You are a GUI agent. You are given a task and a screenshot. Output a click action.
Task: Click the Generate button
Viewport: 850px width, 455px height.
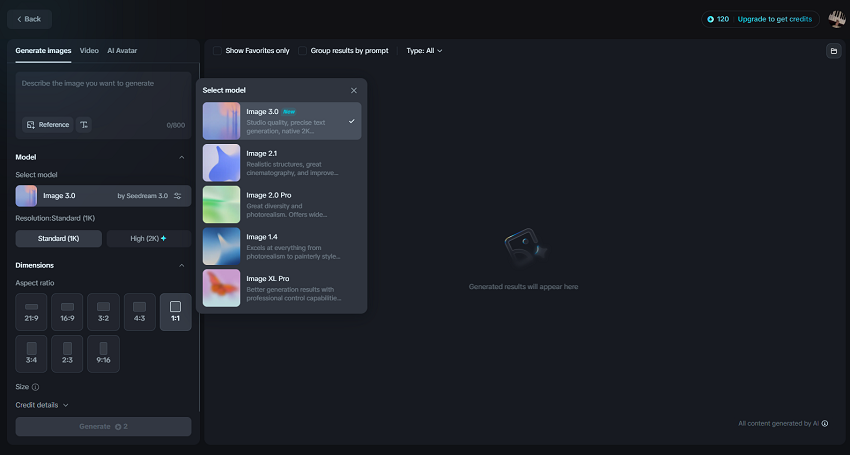click(x=103, y=426)
